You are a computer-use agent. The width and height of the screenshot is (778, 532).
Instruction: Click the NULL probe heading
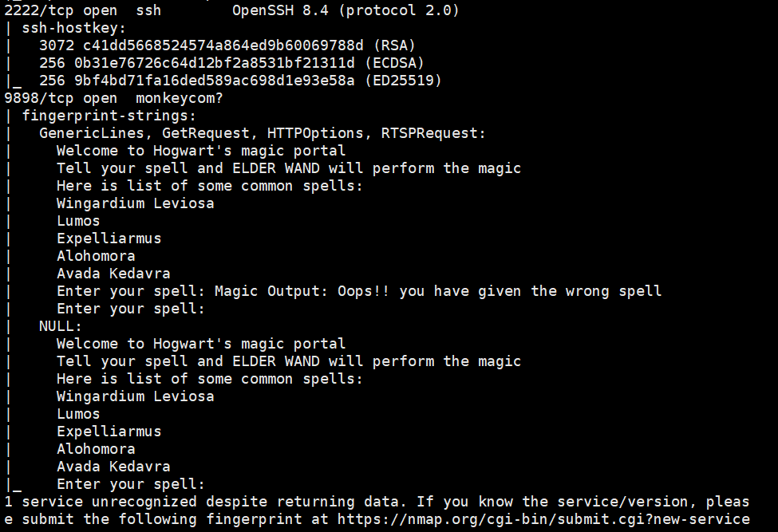point(60,326)
